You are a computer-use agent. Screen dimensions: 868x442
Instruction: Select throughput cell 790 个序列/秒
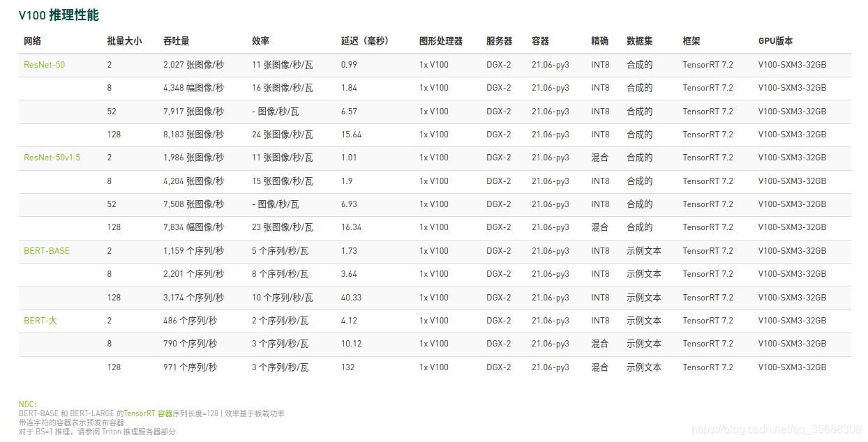tap(190, 344)
